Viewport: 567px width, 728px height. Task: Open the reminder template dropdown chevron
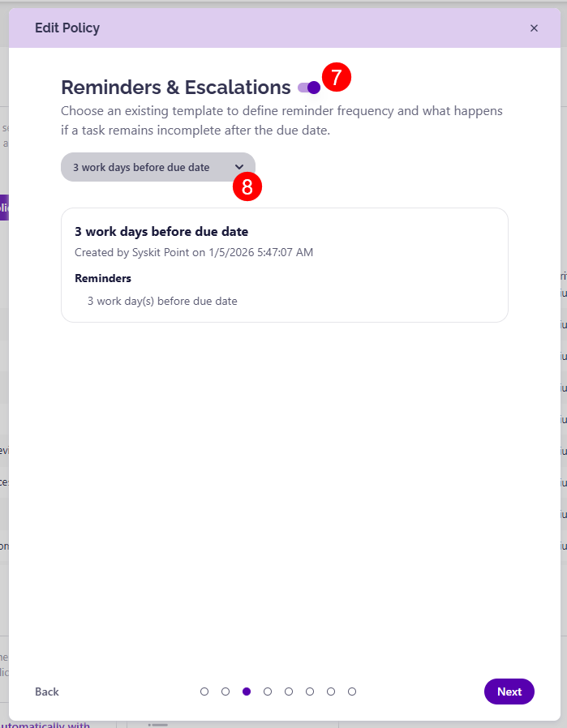pyautogui.click(x=239, y=166)
